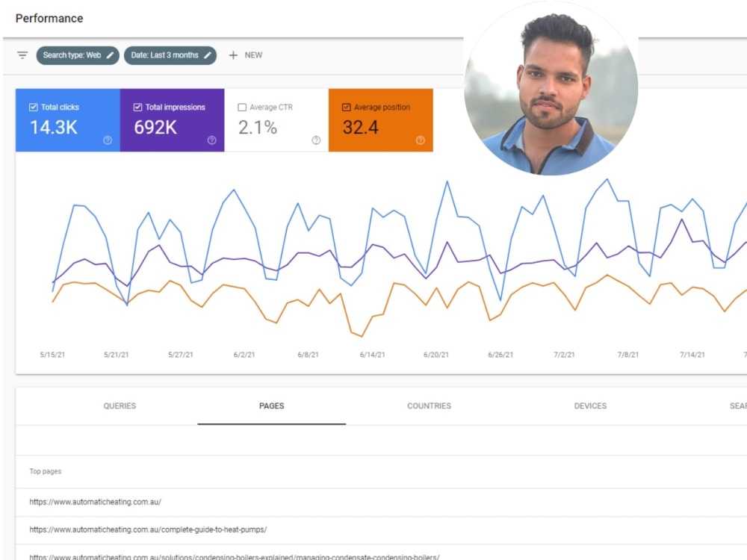Image resolution: width=747 pixels, height=560 pixels.
Task: Switch to the COUNTRIES tab
Action: (x=429, y=405)
